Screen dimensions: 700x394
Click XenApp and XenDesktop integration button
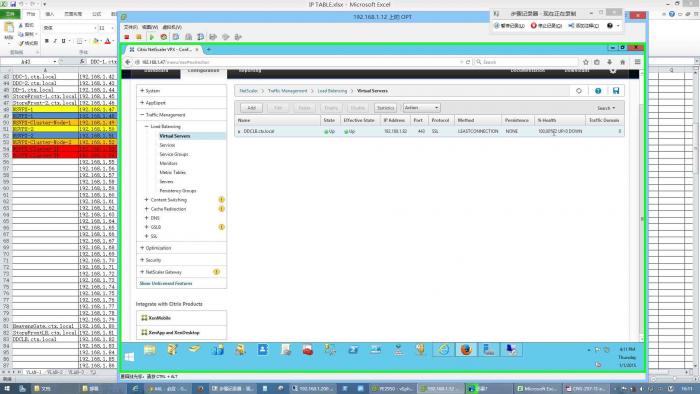181,333
